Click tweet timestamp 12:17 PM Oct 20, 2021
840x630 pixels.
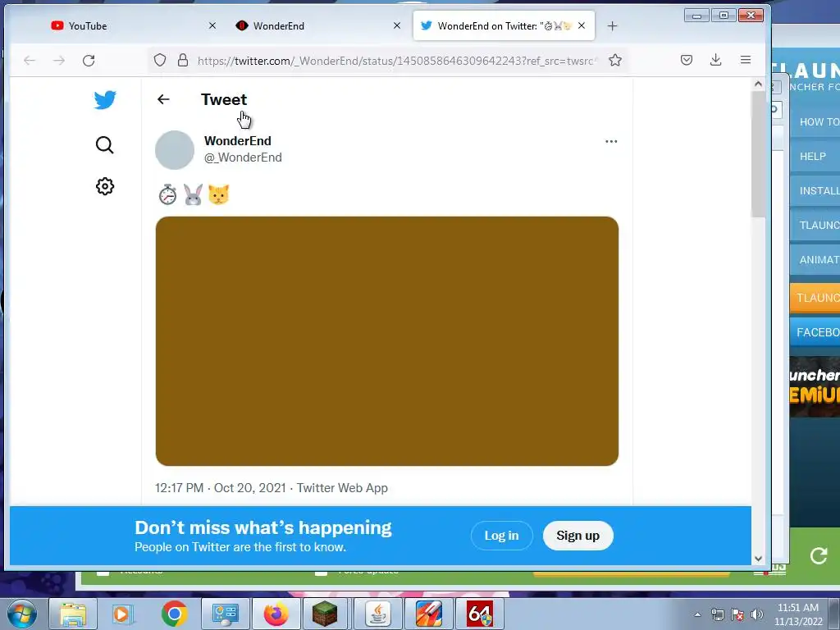coord(220,488)
